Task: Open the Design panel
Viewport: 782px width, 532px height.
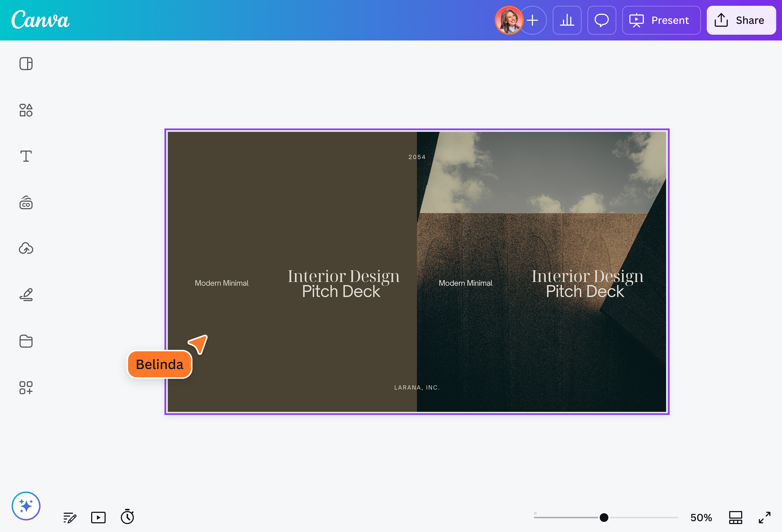Action: (26, 64)
